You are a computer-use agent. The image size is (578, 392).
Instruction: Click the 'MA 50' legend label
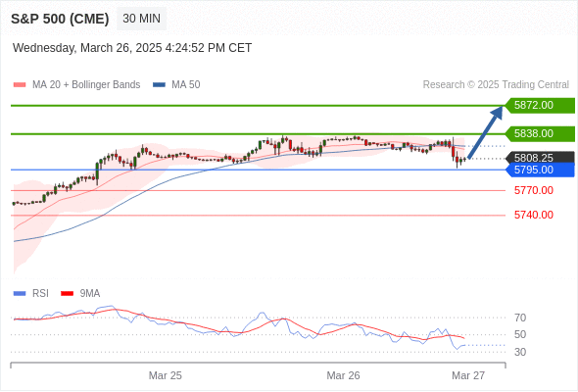[x=186, y=85]
